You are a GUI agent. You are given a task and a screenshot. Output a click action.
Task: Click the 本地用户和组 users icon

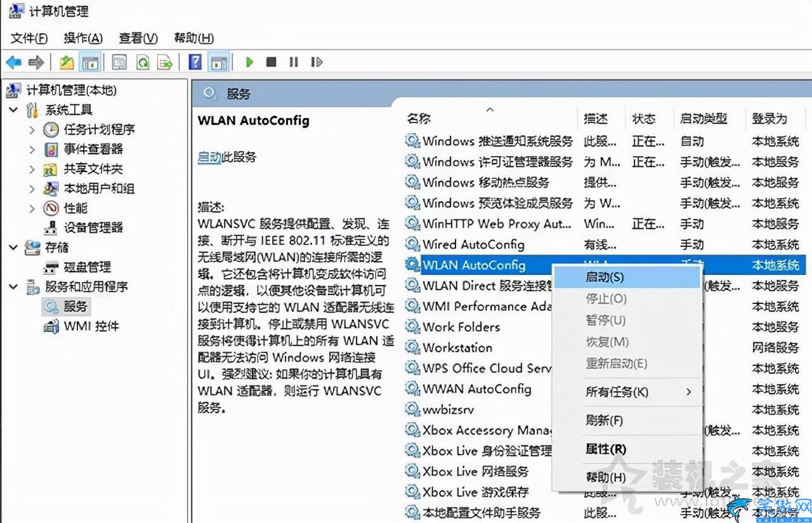click(51, 189)
